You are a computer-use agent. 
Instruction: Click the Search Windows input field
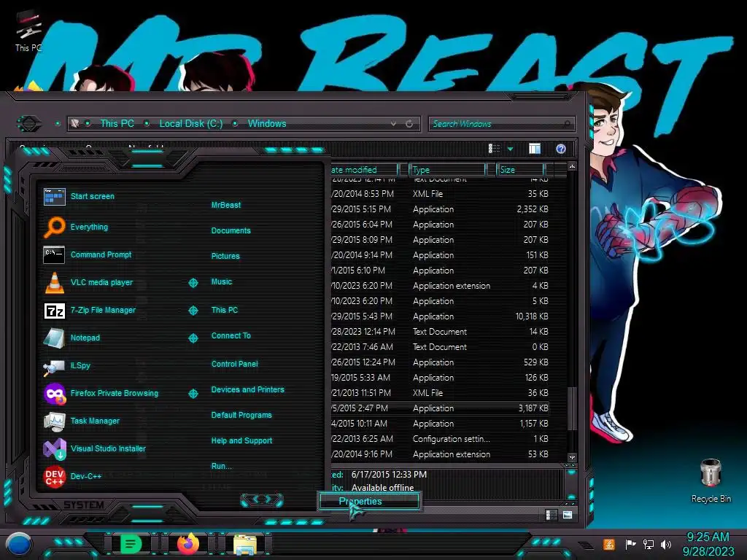[501, 124]
